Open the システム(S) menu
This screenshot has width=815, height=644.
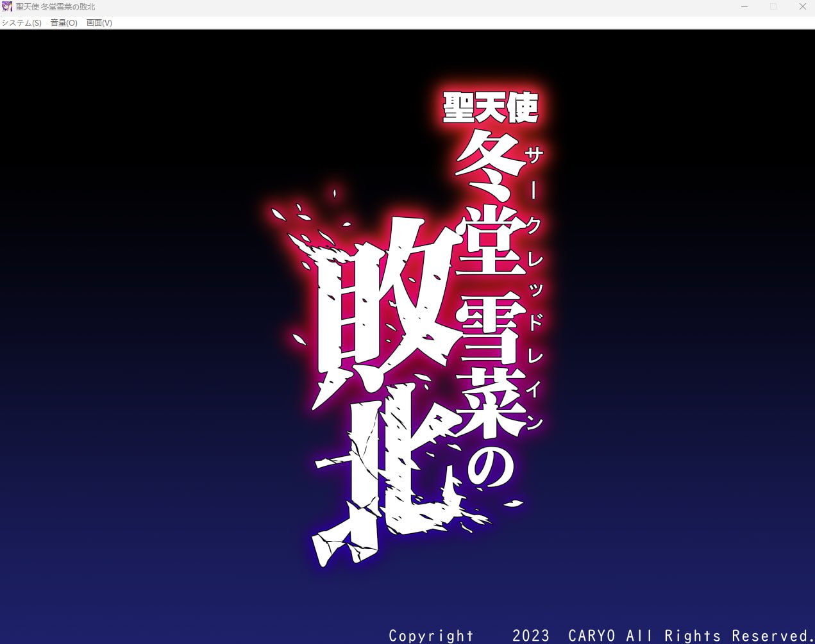21,23
